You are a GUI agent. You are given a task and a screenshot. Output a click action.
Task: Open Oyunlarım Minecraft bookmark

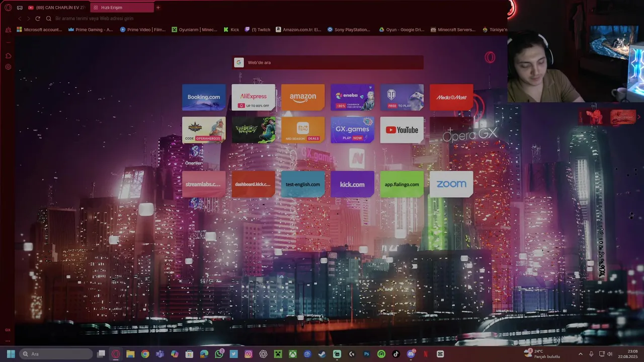pos(195,30)
